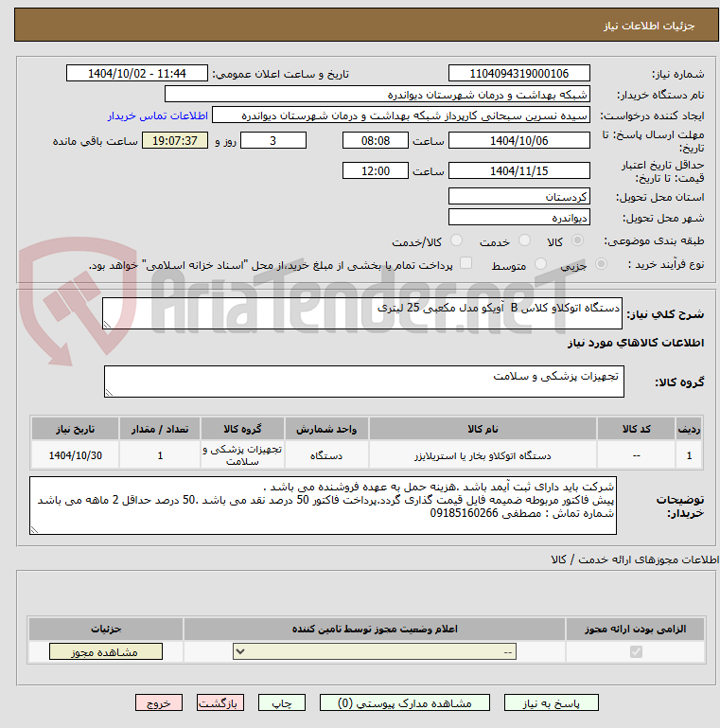Viewport: 720px width, 728px height.
Task: Click the توضیحات خریدار text area
Action: click(x=323, y=506)
